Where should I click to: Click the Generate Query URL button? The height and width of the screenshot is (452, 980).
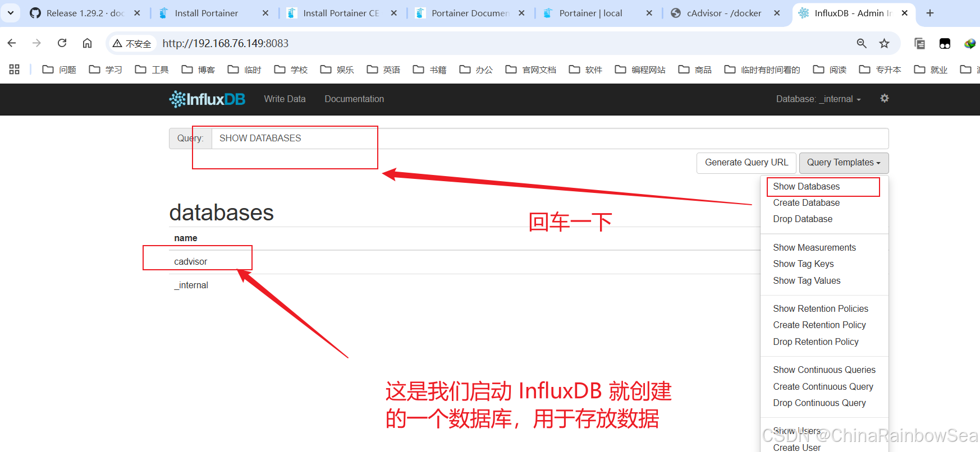tap(746, 163)
